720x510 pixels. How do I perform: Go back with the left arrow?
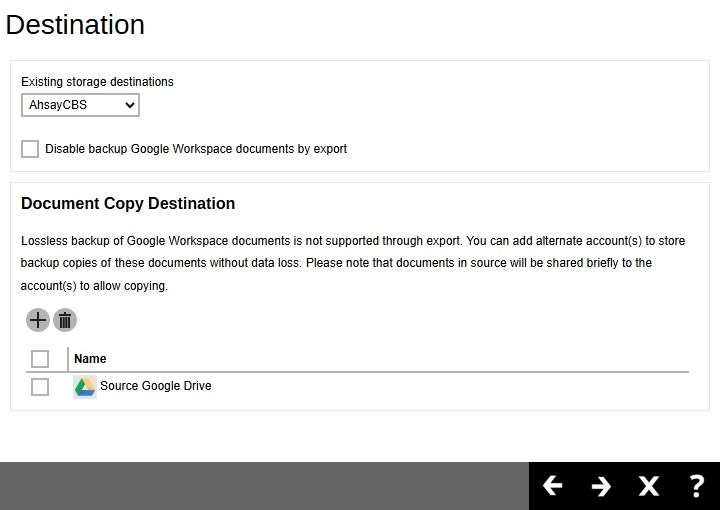tap(552, 486)
